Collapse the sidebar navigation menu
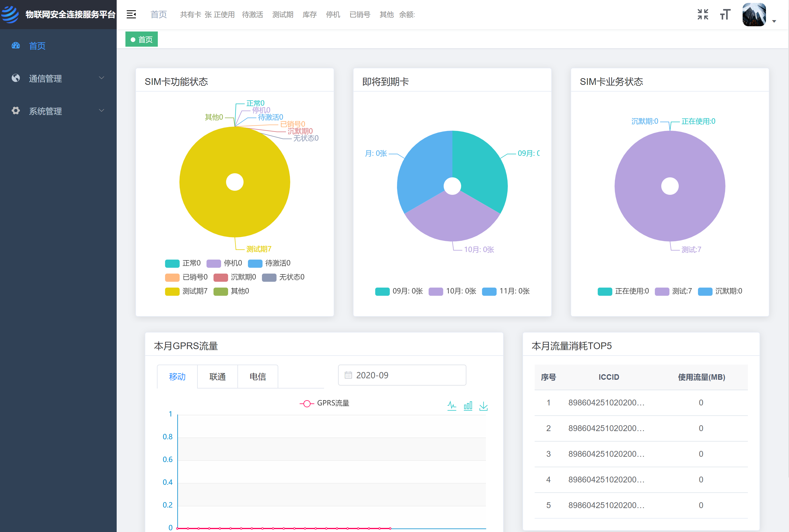Viewport: 789px width, 532px height. pos(131,14)
